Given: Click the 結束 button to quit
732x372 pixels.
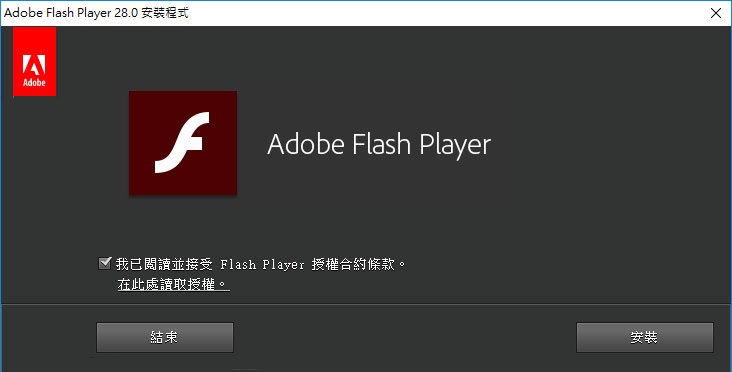Looking at the screenshot, I should 165,337.
